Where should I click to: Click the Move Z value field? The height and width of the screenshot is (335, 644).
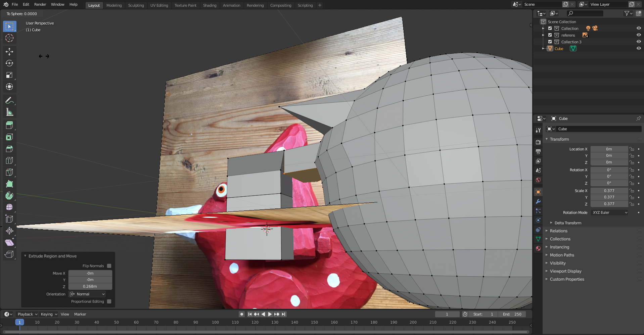(x=90, y=286)
